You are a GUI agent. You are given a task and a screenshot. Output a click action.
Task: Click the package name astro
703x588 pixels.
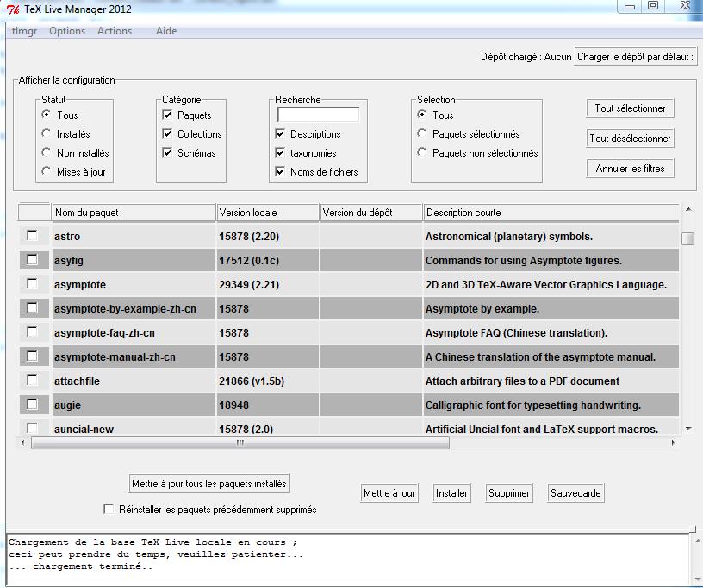67,236
